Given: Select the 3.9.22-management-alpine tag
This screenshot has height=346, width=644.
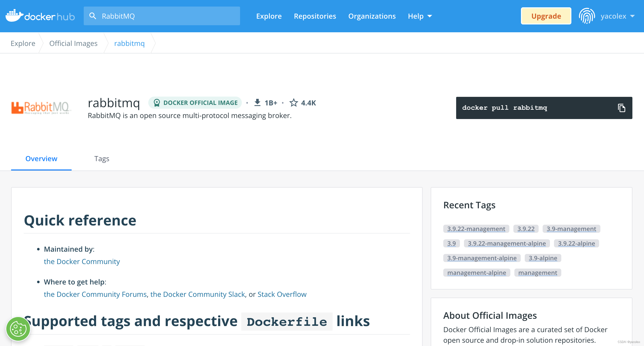Looking at the screenshot, I should click(507, 243).
